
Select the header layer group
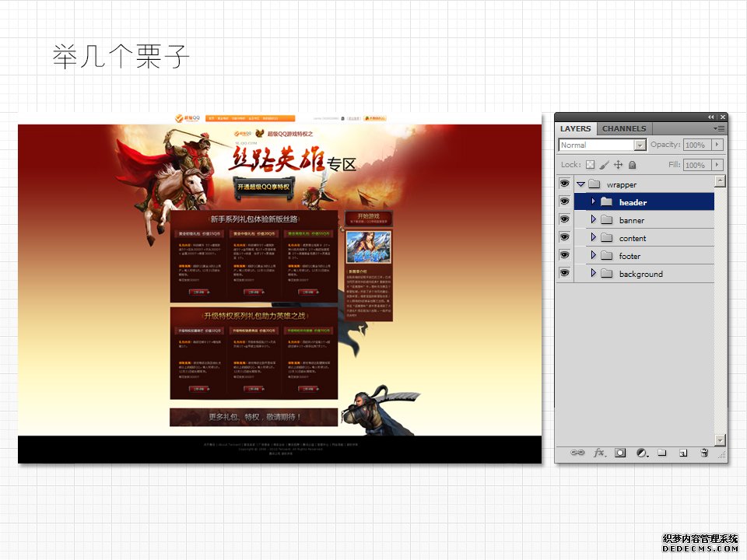tap(644, 202)
